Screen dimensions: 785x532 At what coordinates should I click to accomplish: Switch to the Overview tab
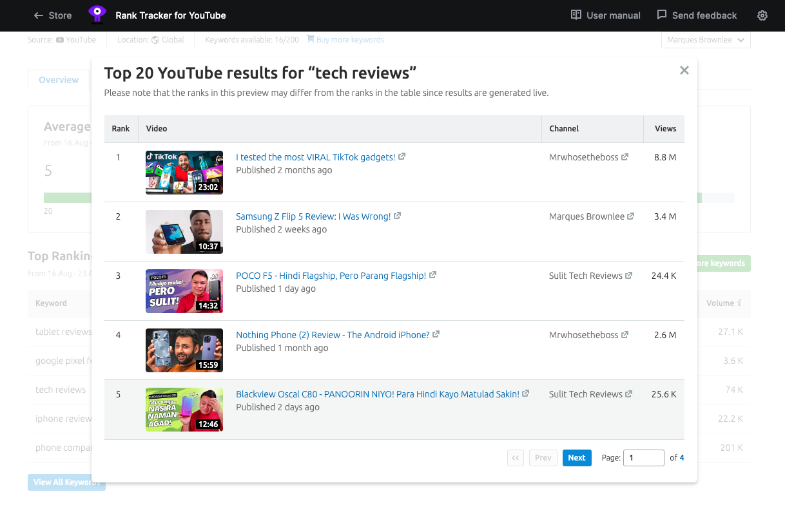(x=59, y=79)
